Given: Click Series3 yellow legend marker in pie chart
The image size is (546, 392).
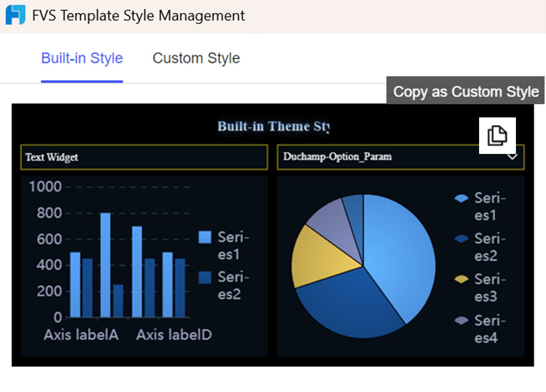Looking at the screenshot, I should pyautogui.click(x=461, y=279).
